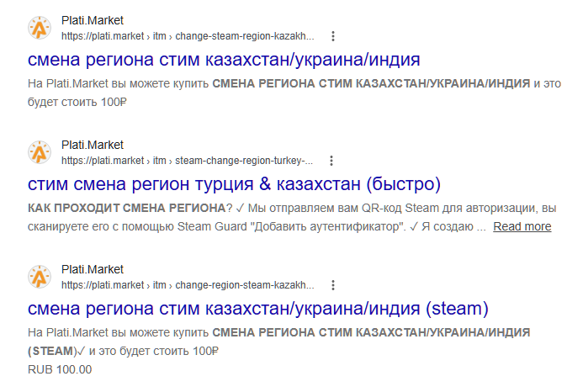
Task: Open result 'стим смена регион турция & казахстан (быстро)'
Action: tap(234, 184)
